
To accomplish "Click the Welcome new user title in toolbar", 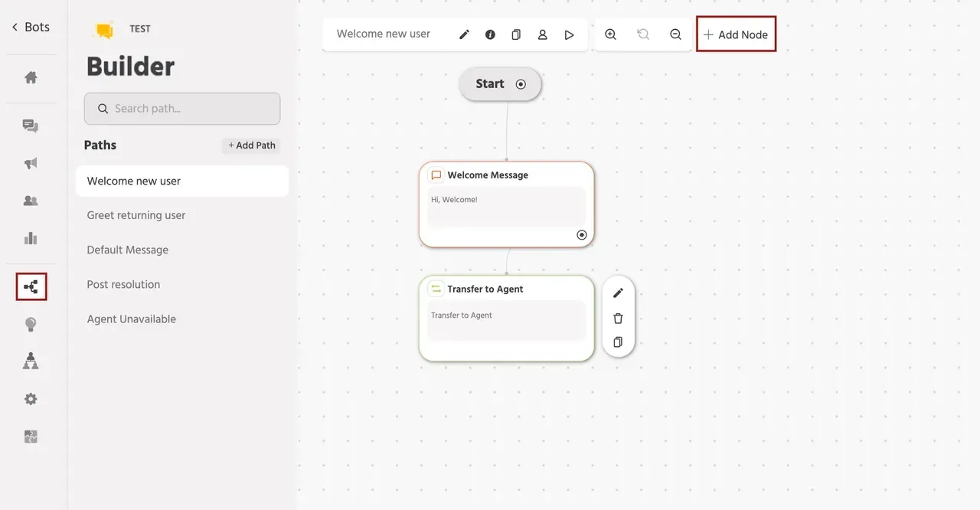I will click(384, 34).
